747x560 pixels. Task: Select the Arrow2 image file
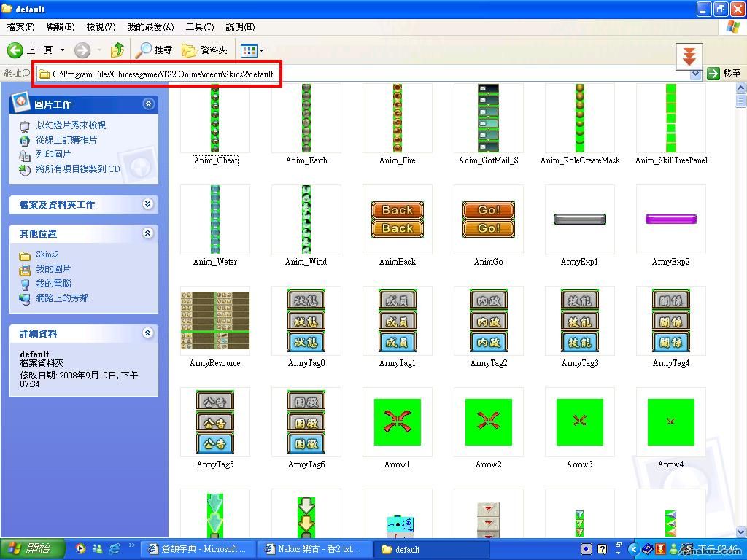tap(488, 422)
